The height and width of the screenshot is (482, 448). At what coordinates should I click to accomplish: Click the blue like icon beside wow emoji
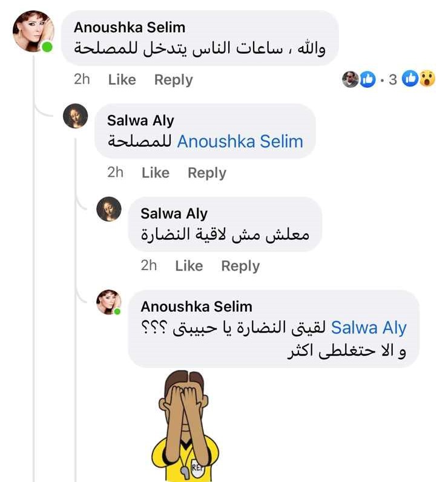pyautogui.click(x=411, y=79)
